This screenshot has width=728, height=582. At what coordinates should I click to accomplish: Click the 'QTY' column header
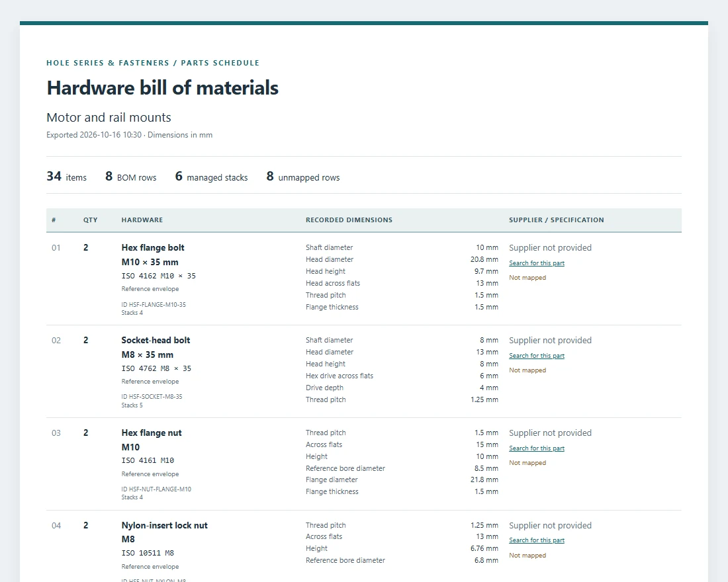[91, 220]
